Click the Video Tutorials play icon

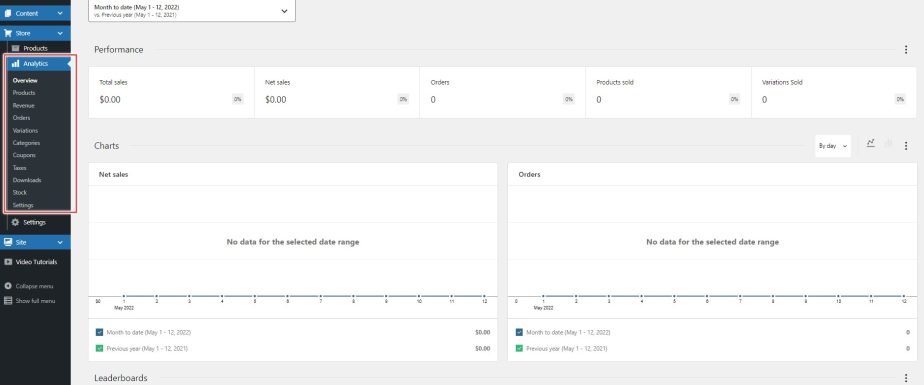[x=8, y=262]
